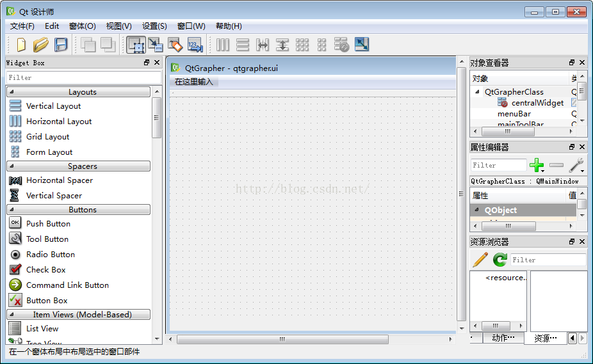The width and height of the screenshot is (593, 364).
Task: Open the 帮助(H) menu
Action: pos(229,26)
